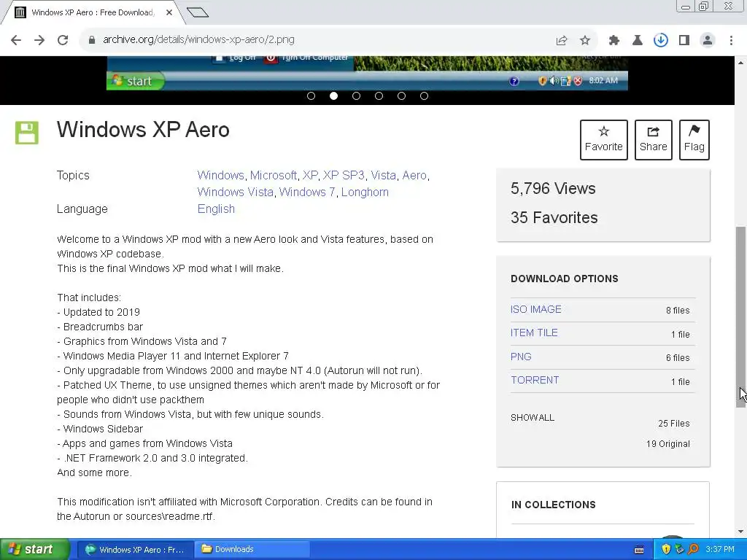Switch to Downloads folder taskbar button
This screenshot has width=747, height=560.
click(x=252, y=550)
